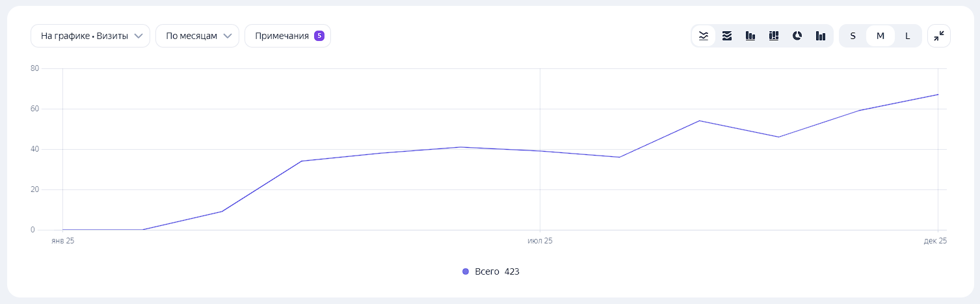Click the "июл 25" axis label
980x304 pixels.
540,242
